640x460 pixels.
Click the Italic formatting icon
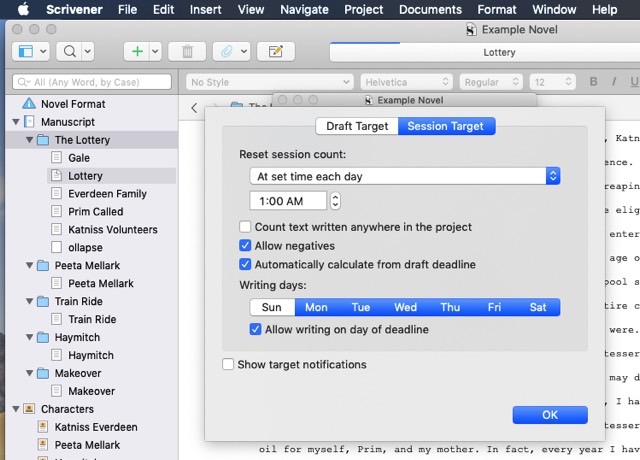point(614,82)
